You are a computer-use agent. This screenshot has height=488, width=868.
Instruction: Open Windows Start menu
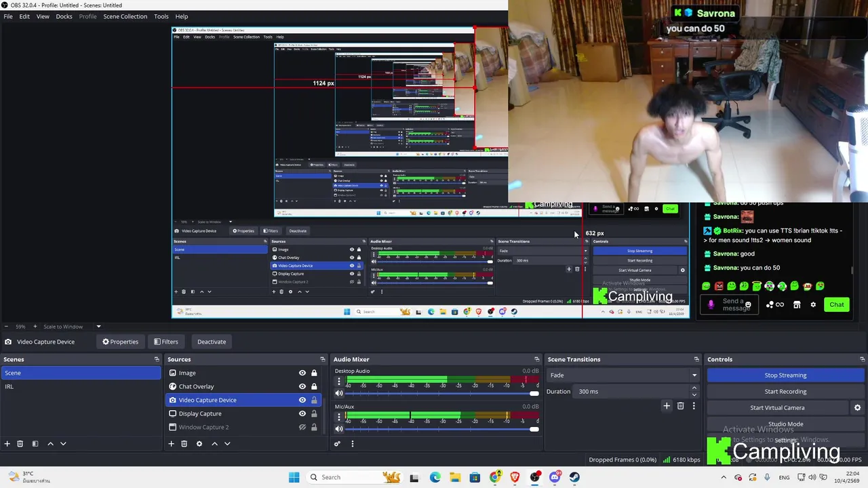(294, 477)
